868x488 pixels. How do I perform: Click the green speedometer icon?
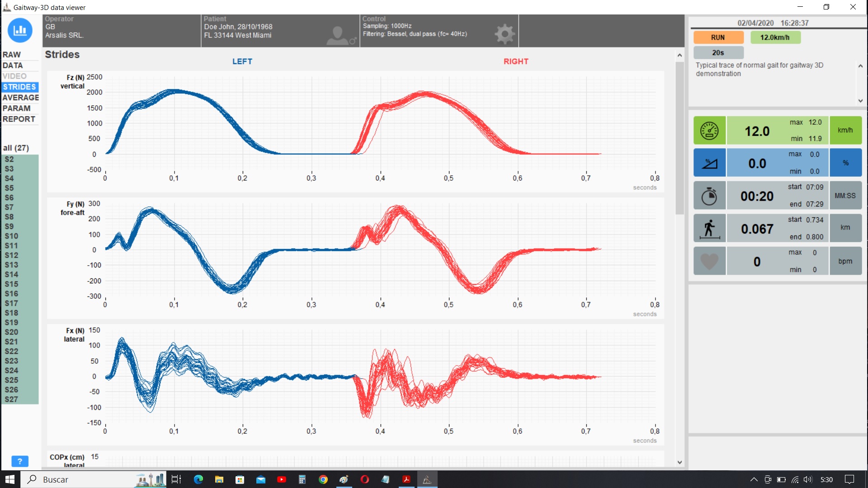(x=709, y=131)
